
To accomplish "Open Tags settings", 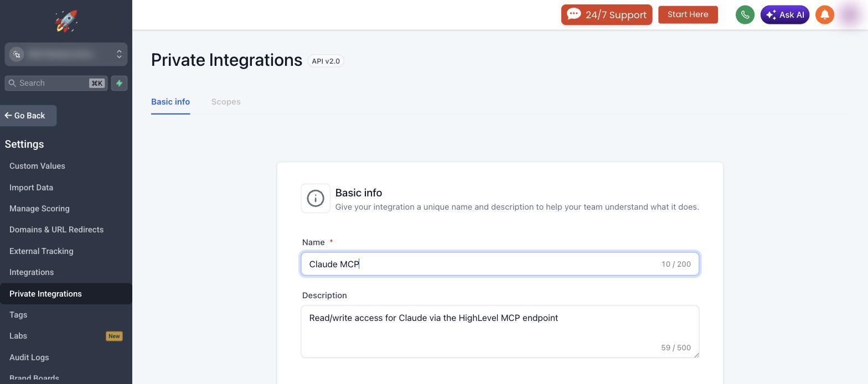I will point(18,315).
